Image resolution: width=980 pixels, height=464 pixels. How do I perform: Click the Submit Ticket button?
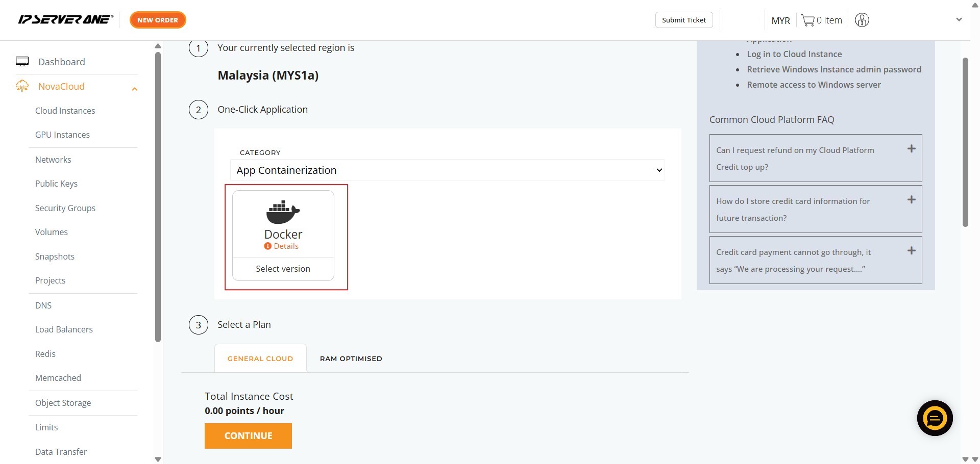[x=683, y=20]
